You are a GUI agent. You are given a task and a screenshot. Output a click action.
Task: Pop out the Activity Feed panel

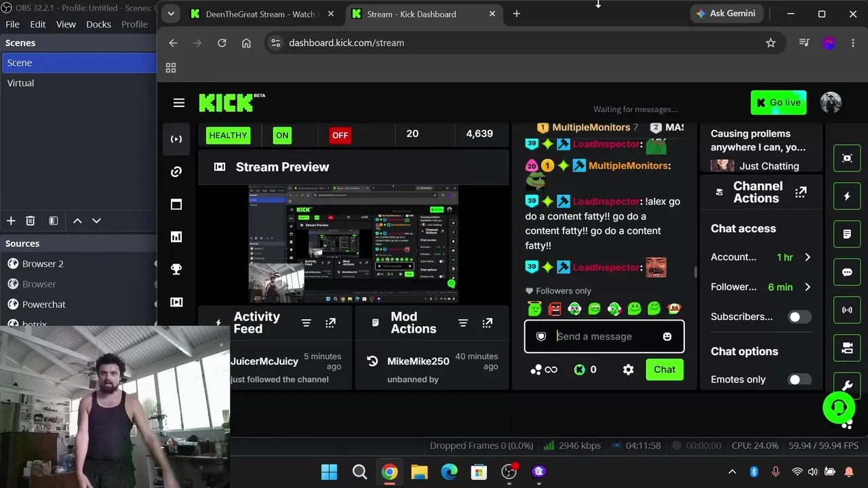[x=330, y=323]
